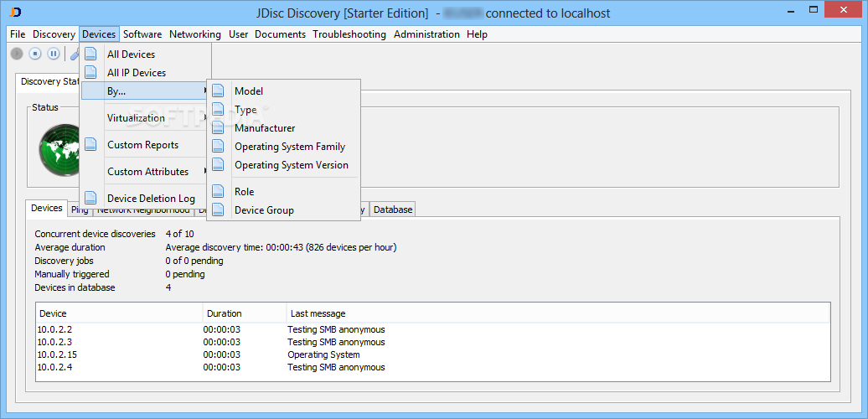This screenshot has height=419, width=868.
Task: Select the 10.0.2.4 device row
Action: pos(433,368)
